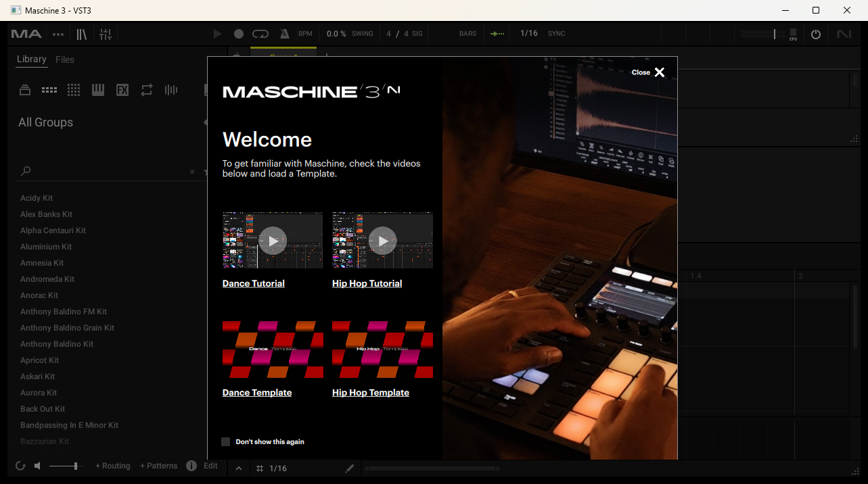The height and width of the screenshot is (484, 868).
Task: Start playback with the Play button
Action: (217, 34)
